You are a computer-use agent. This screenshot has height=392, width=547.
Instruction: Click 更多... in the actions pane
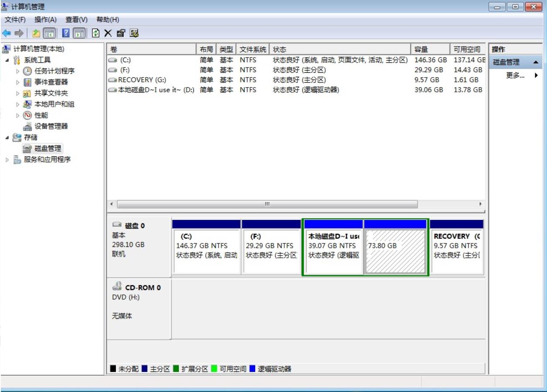pyautogui.click(x=515, y=75)
